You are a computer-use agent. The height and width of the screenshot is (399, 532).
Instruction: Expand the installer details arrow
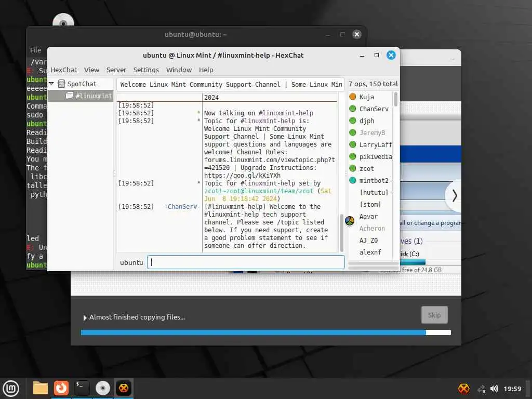(85, 317)
